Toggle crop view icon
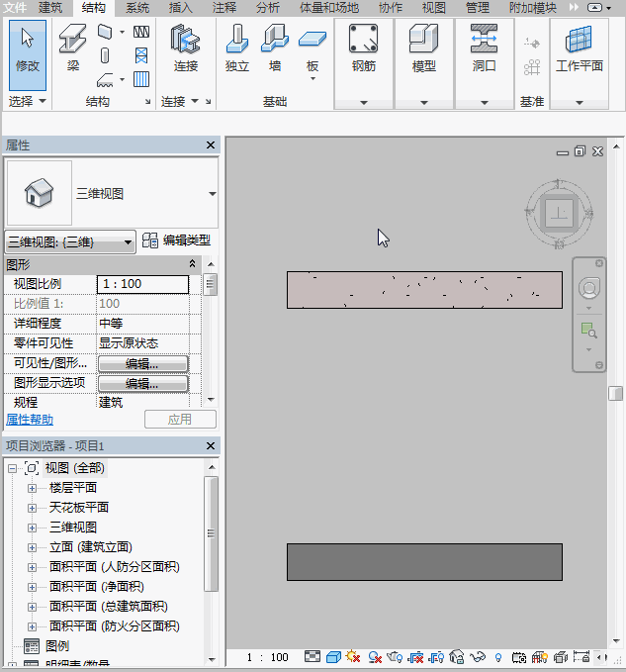The image size is (626, 672). [x=415, y=656]
